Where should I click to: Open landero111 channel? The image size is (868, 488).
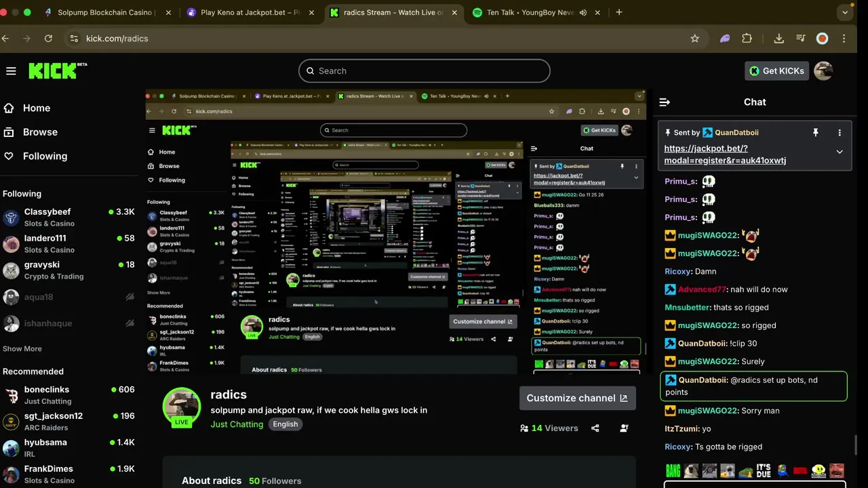coord(68,243)
